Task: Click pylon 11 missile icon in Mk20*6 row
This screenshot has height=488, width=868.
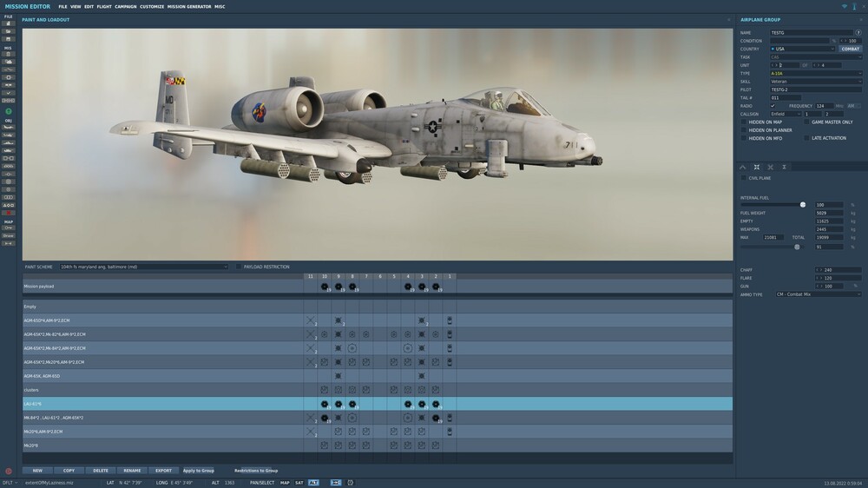Action: pos(311,432)
